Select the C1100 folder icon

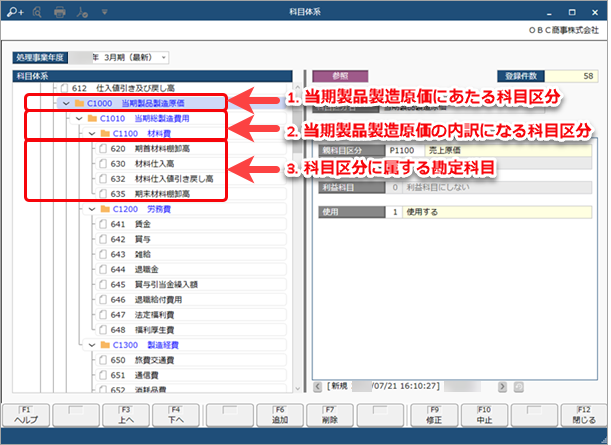pos(105,133)
